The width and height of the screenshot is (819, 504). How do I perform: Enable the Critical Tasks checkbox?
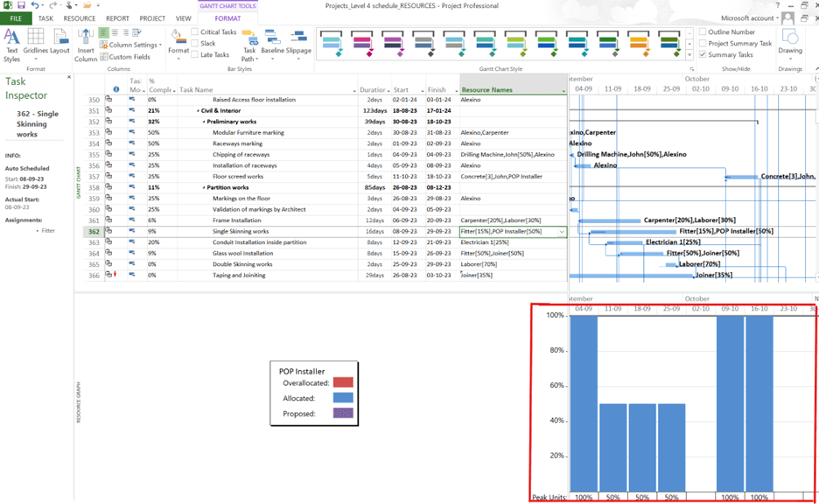194,32
